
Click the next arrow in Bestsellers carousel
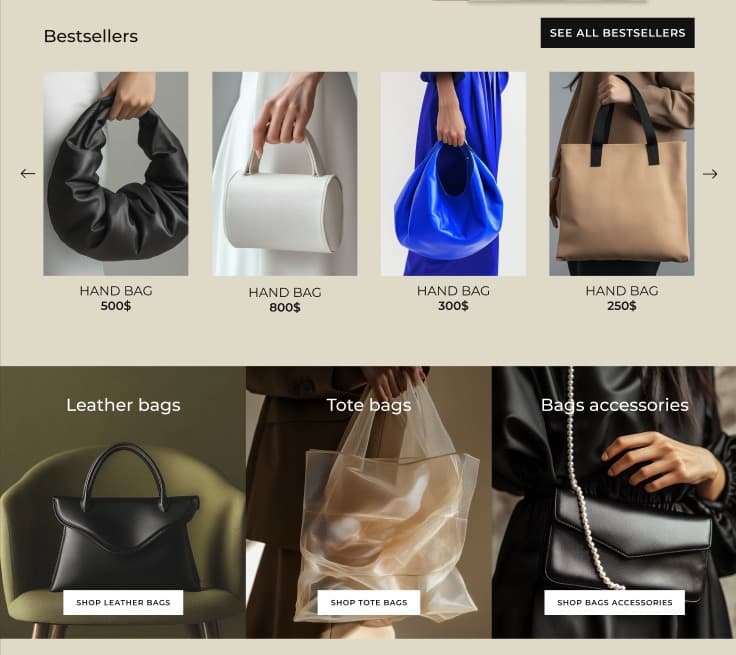coord(710,174)
